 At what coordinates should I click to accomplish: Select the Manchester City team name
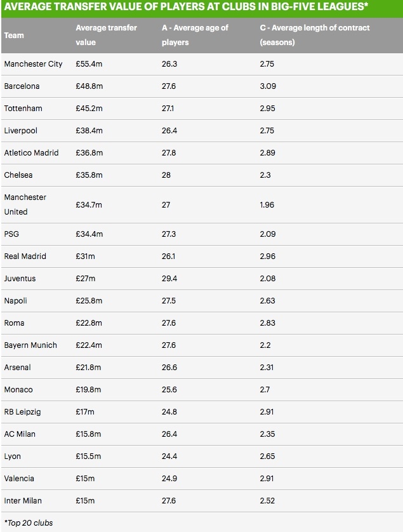[x=33, y=64]
